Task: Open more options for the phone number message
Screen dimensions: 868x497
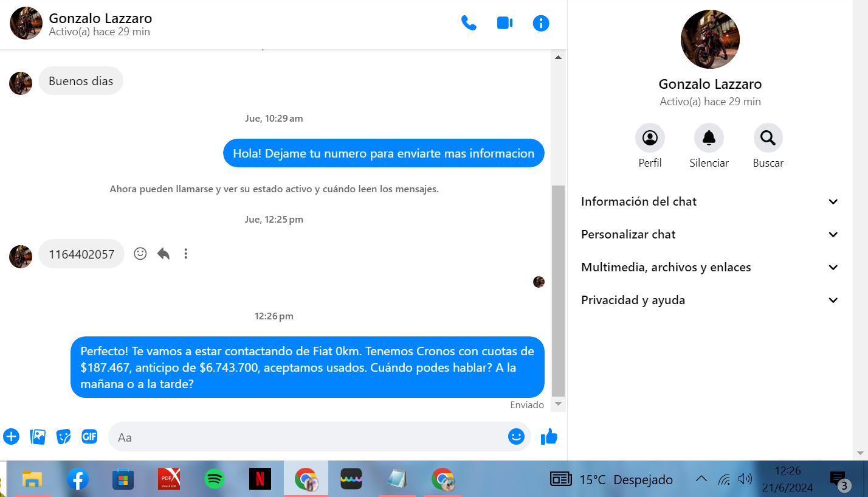Action: pos(186,254)
